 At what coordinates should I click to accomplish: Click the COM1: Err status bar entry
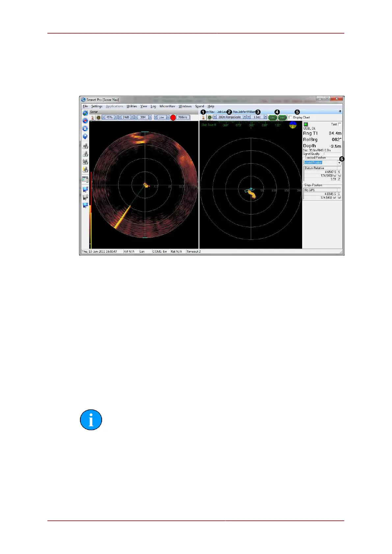click(x=160, y=252)
